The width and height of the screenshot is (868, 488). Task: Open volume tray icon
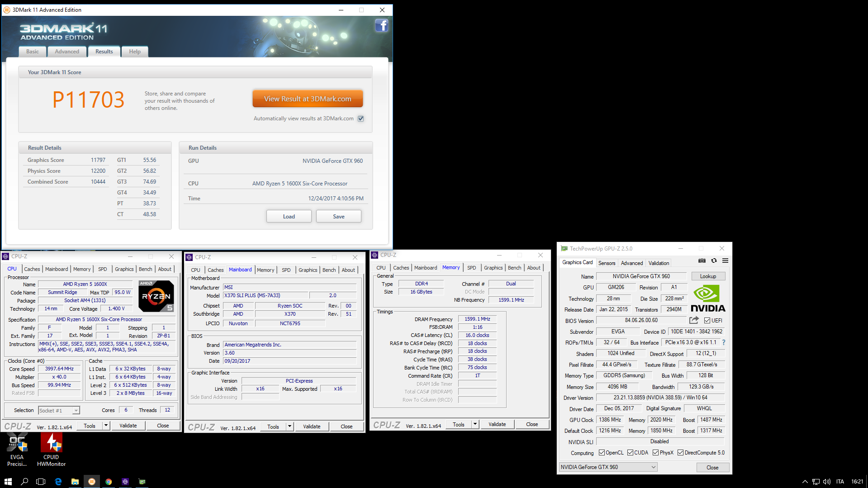click(827, 482)
